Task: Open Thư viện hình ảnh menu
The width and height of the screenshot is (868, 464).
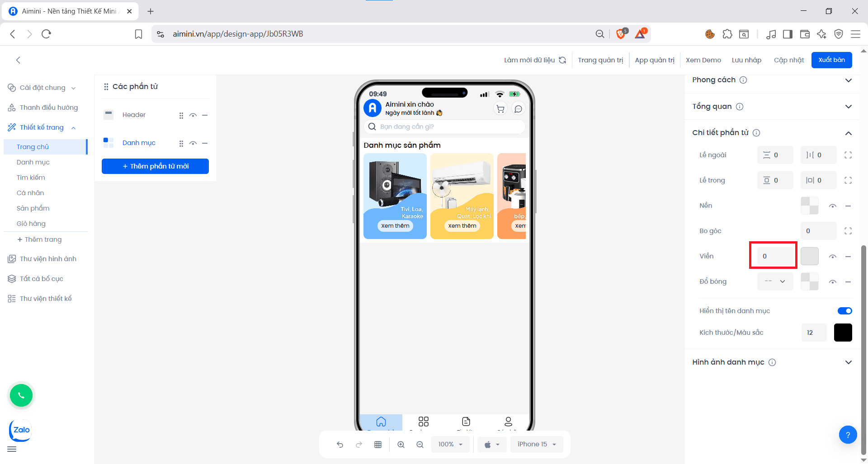Action: click(x=48, y=259)
